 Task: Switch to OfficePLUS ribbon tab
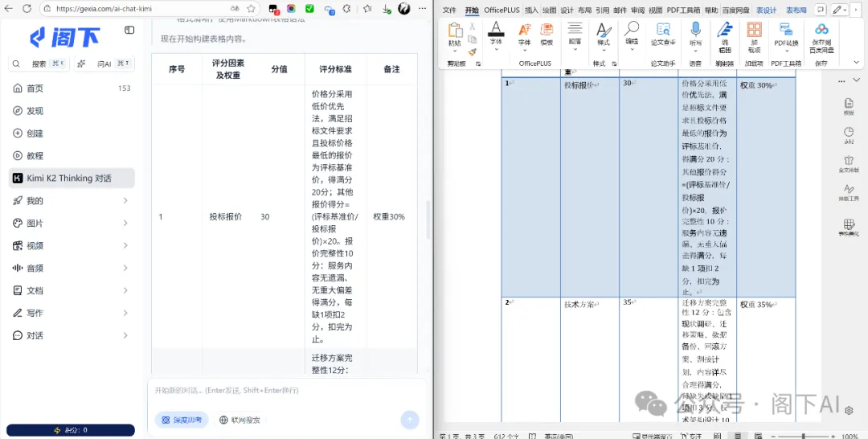coord(502,10)
